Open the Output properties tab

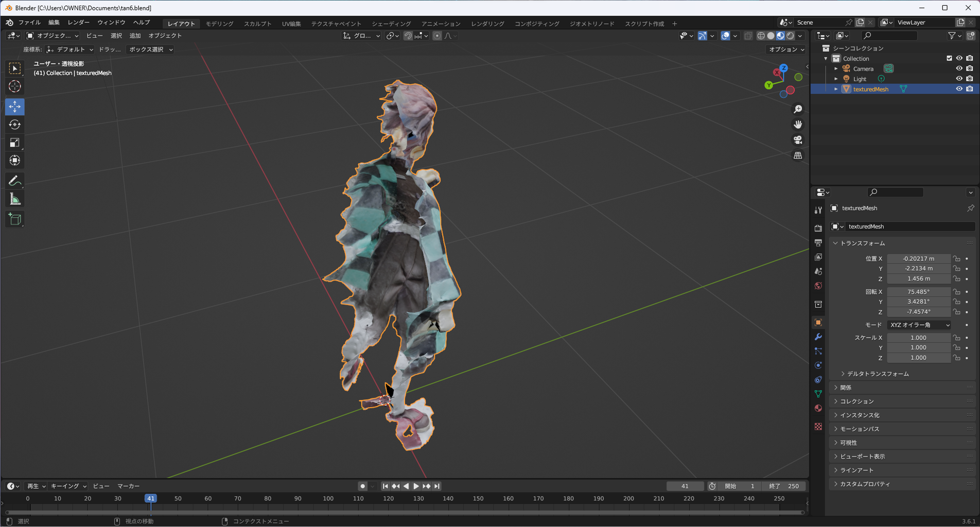[x=818, y=242]
